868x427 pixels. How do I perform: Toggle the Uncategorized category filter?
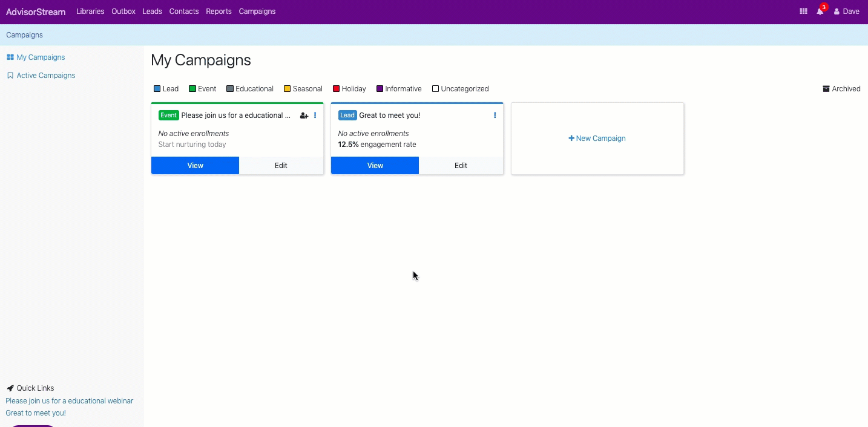click(x=435, y=89)
